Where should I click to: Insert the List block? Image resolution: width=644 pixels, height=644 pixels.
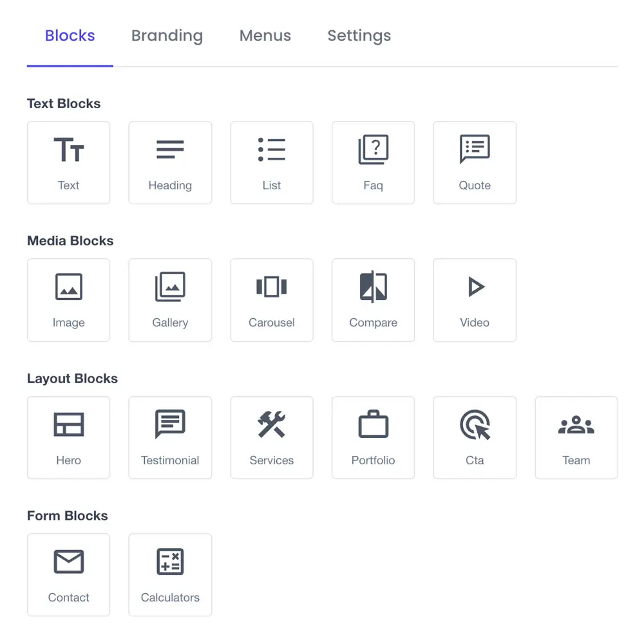(272, 162)
